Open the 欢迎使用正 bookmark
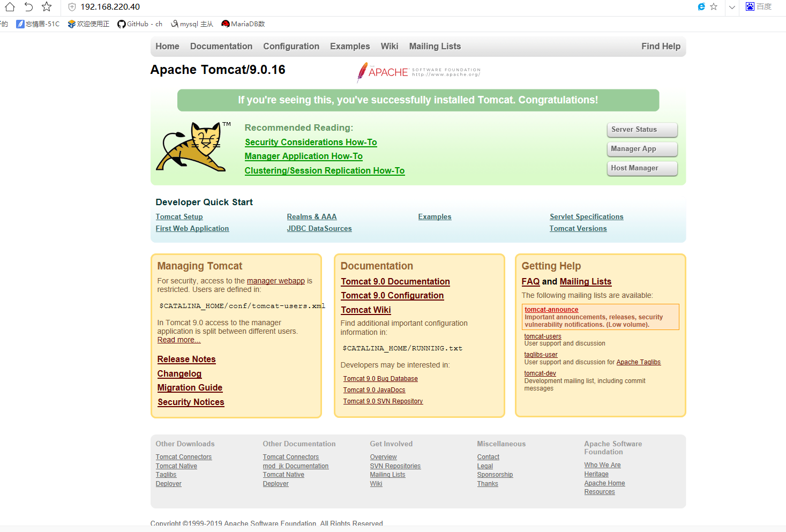This screenshot has height=532, width=786. click(x=88, y=24)
